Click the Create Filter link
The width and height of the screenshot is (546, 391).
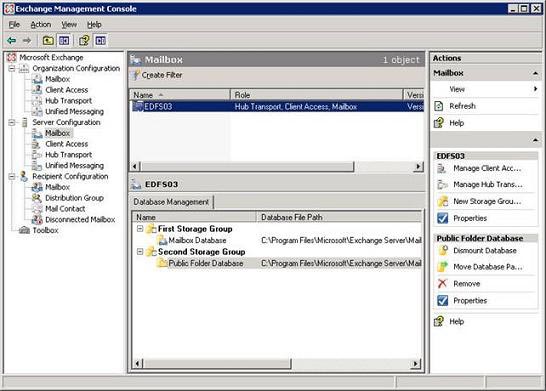(x=162, y=75)
